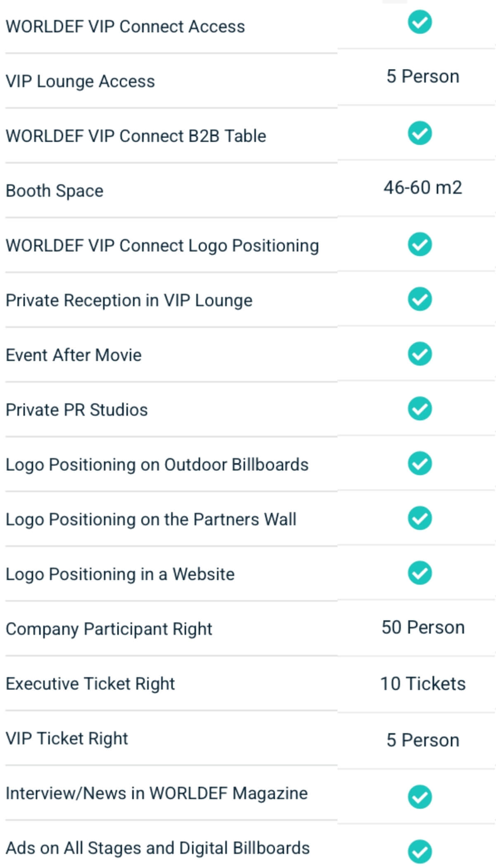Click checkmark for Logo Positioning in a Website
This screenshot has height=868, width=496.
click(x=420, y=573)
